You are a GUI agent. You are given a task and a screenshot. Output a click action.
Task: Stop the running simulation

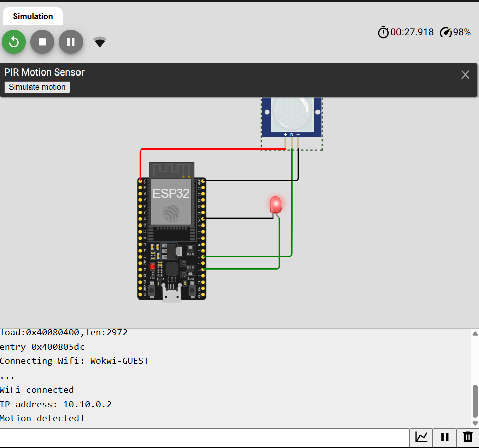(42, 42)
